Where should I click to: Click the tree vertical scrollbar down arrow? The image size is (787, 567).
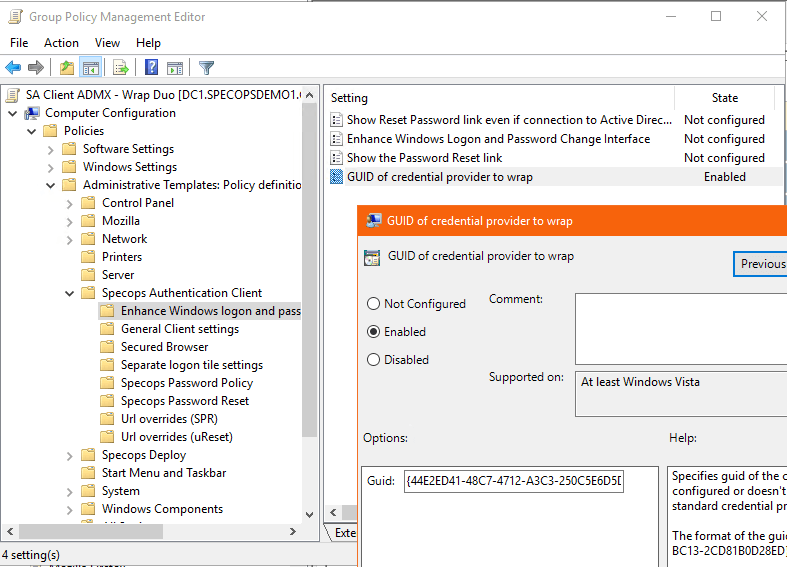coord(310,514)
